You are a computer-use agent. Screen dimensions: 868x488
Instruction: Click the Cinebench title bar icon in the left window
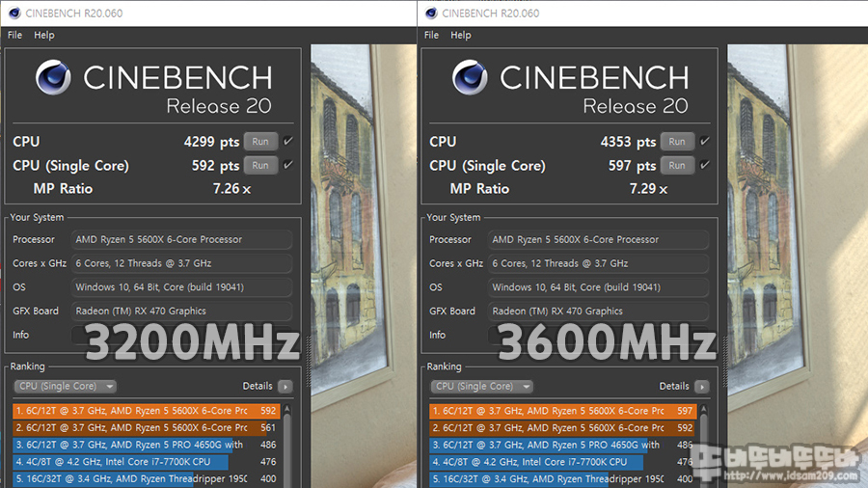(14, 14)
